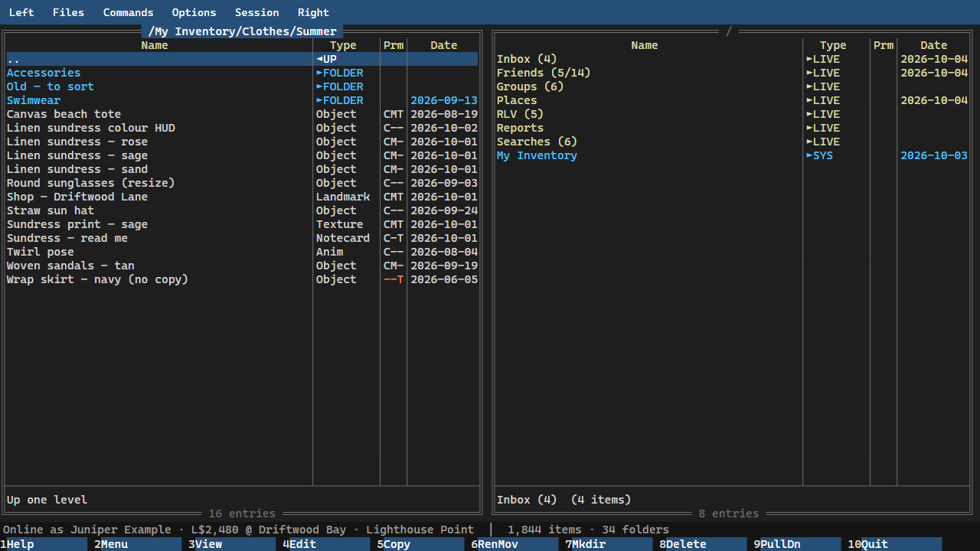980x551 pixels.
Task: Click the 6RenMov function key
Action: 514,544
